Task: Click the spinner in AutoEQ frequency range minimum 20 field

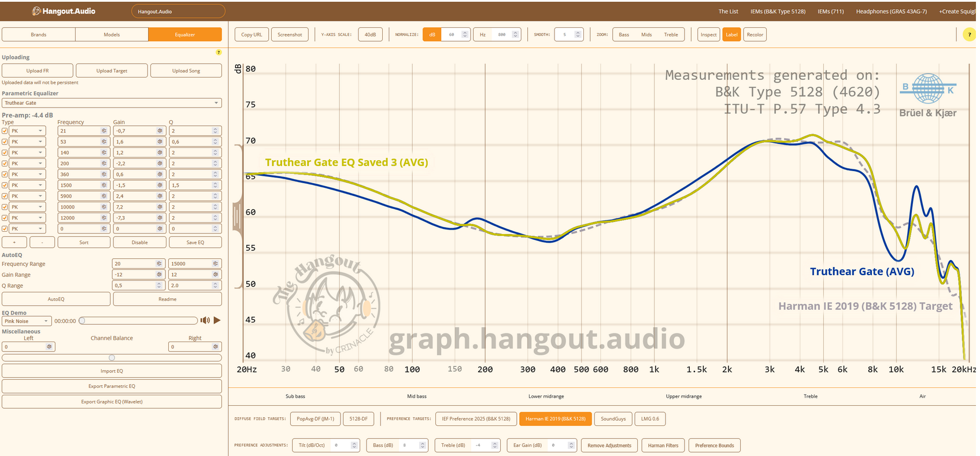Action: point(159,264)
